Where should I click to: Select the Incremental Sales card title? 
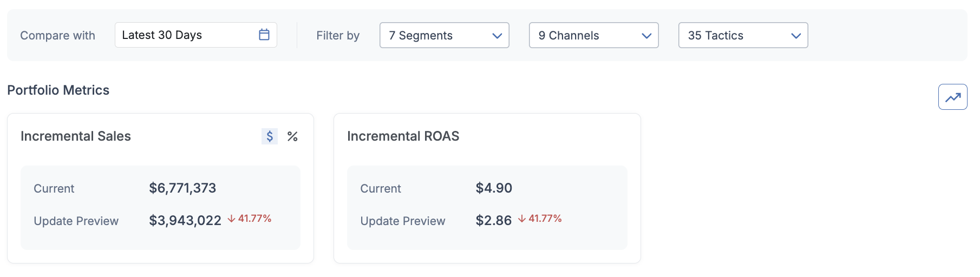pyautogui.click(x=76, y=136)
